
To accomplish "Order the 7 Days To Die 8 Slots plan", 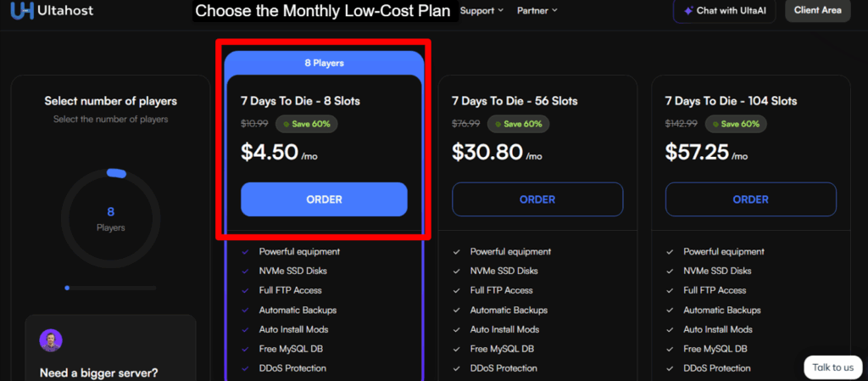I will pos(324,199).
